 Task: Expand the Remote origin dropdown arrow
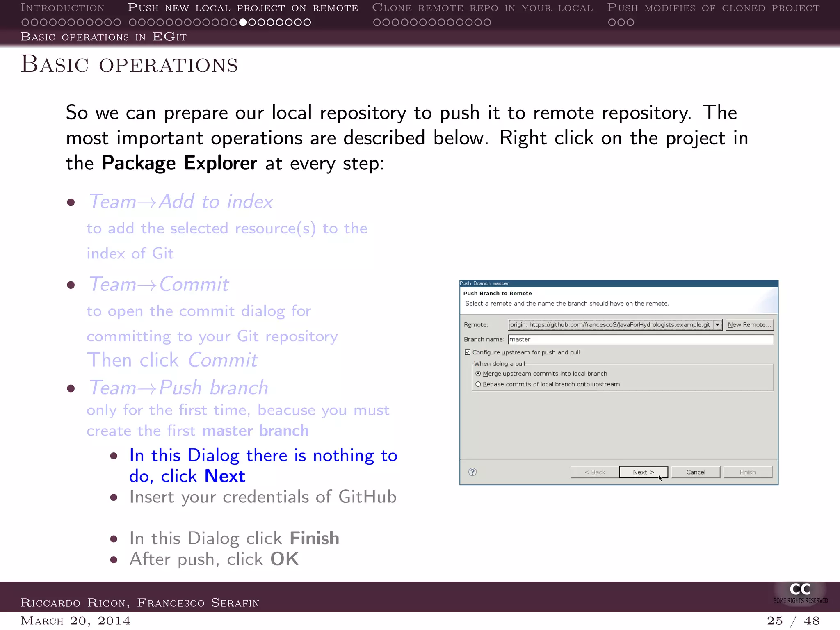pos(717,325)
